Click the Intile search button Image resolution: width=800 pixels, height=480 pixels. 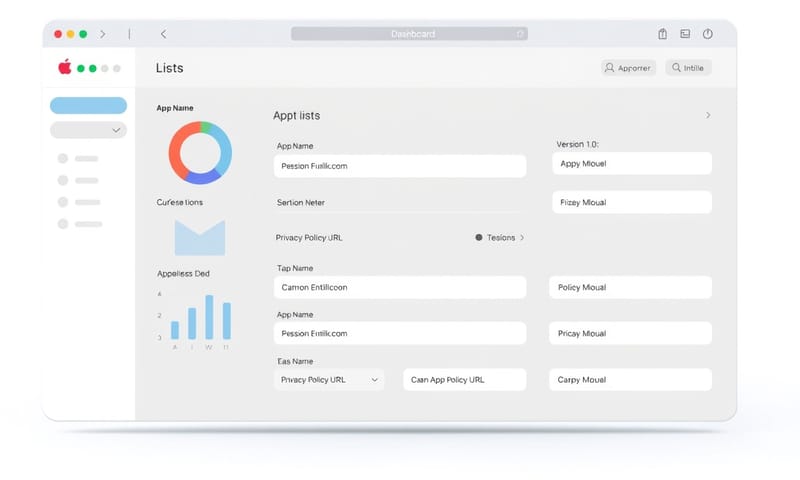(x=688, y=68)
